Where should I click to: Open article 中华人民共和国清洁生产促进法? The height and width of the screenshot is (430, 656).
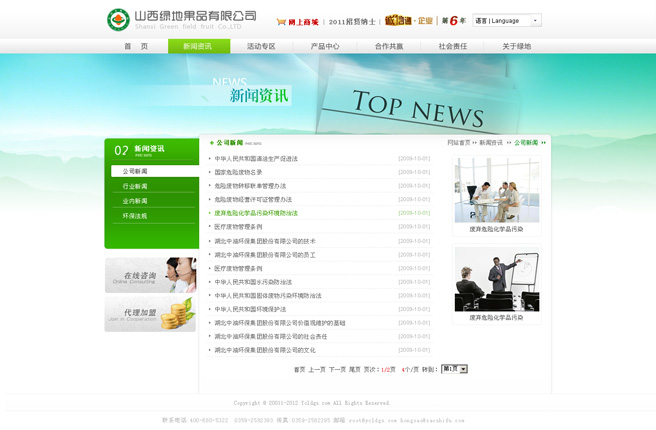(x=256, y=159)
